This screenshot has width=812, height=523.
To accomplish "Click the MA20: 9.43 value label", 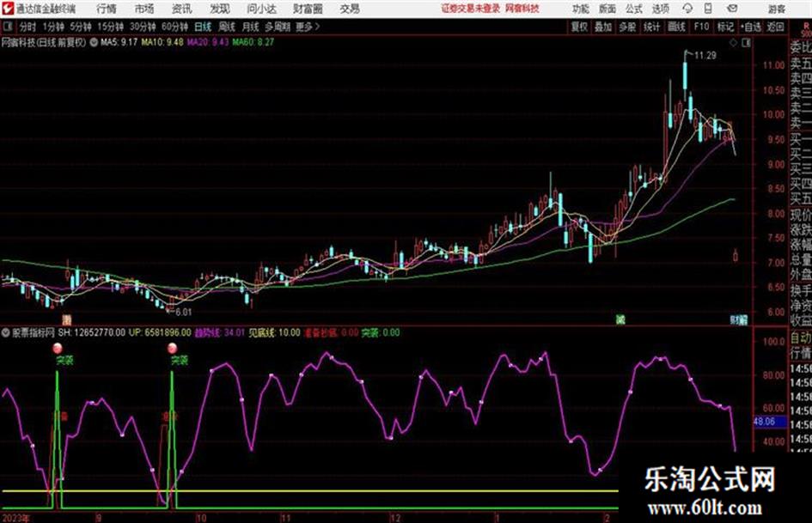I will pos(208,42).
